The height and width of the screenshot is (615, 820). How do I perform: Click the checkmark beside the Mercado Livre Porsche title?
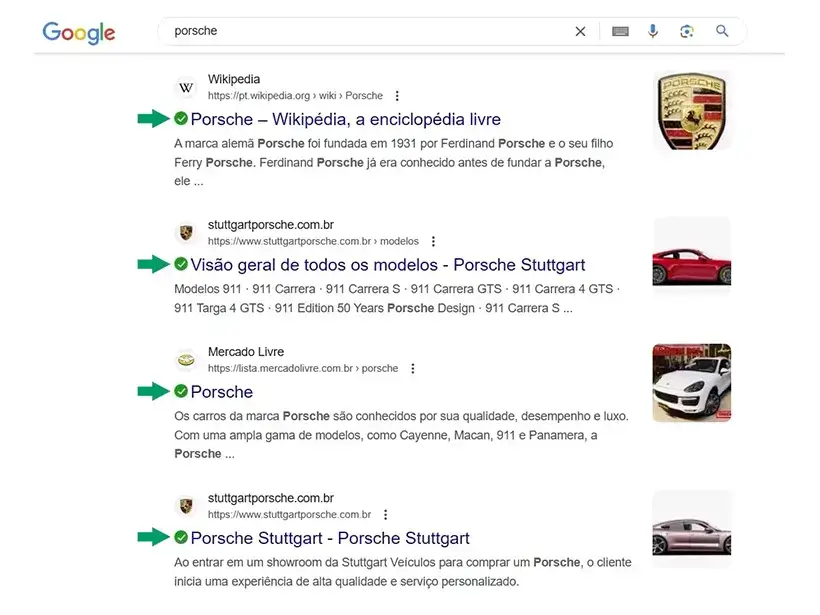coord(181,391)
